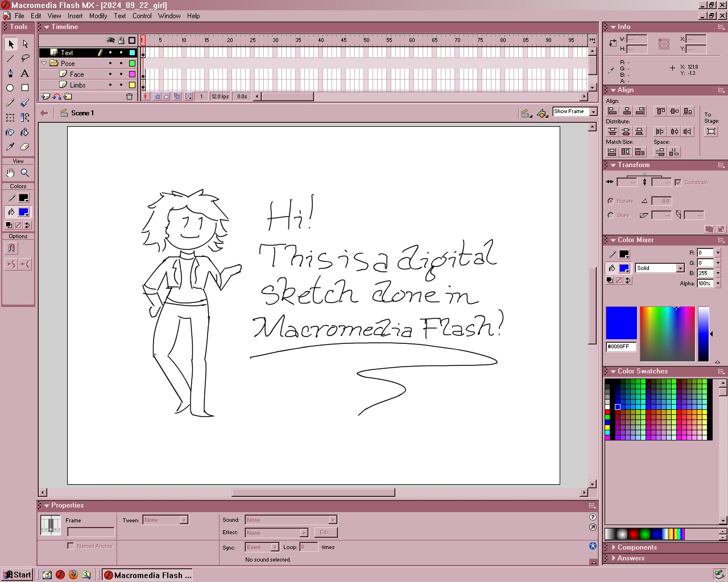This screenshot has height=582, width=728.
Task: Open the File menu
Action: click(x=19, y=16)
